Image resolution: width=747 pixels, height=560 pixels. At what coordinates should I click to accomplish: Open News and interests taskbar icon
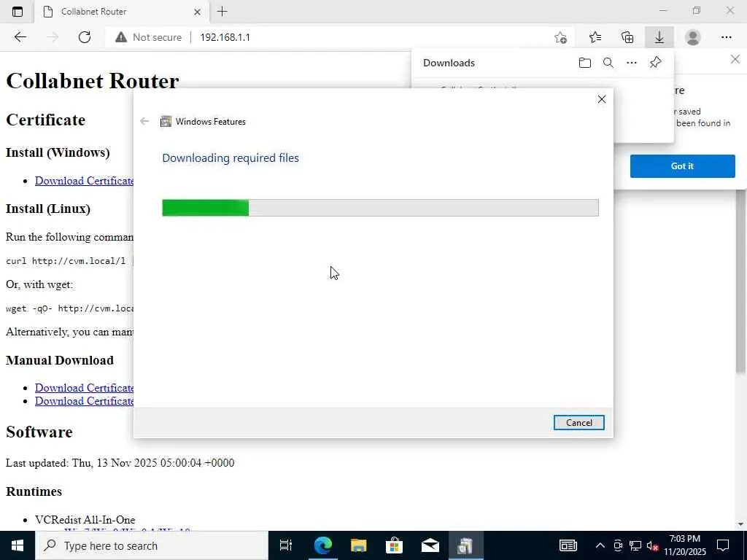568,545
